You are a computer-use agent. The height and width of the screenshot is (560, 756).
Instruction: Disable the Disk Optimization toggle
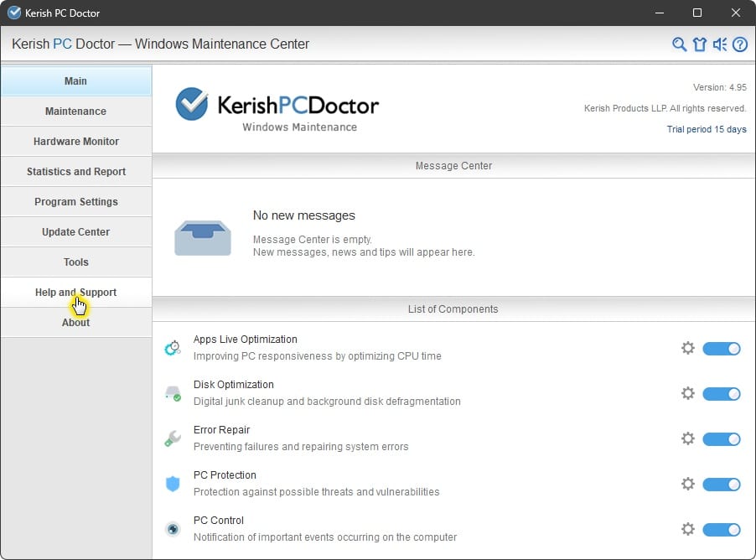pyautogui.click(x=722, y=394)
